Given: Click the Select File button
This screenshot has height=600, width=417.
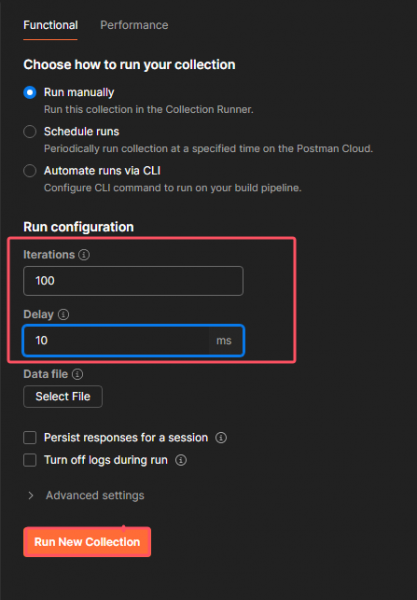Looking at the screenshot, I should (63, 396).
